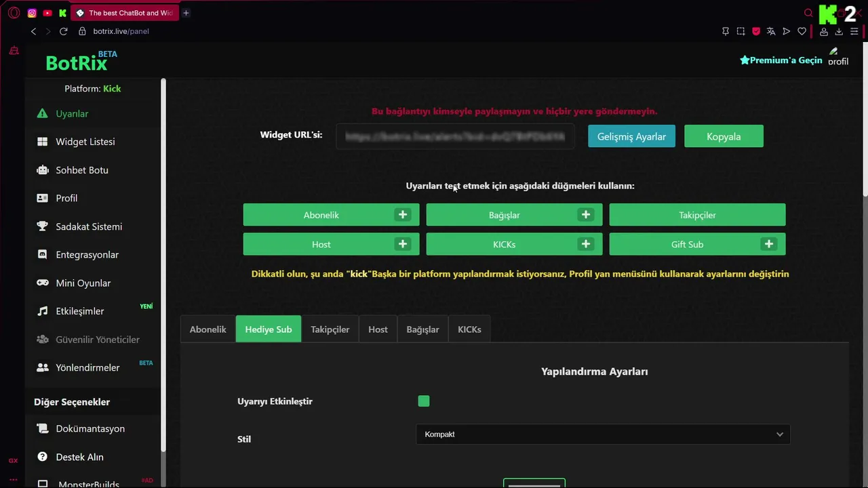This screenshot has width=868, height=488.
Task: Take a snapshot with the snapshot icon
Action: 741,31
